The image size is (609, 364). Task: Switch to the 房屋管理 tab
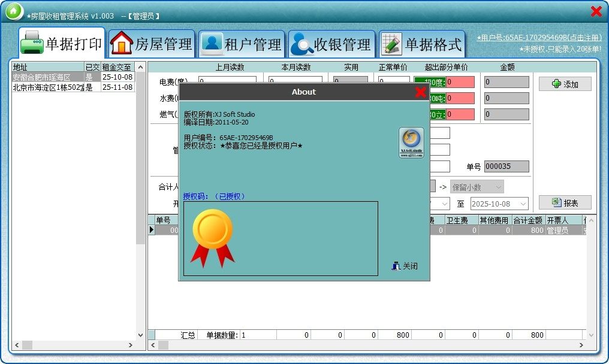(152, 44)
